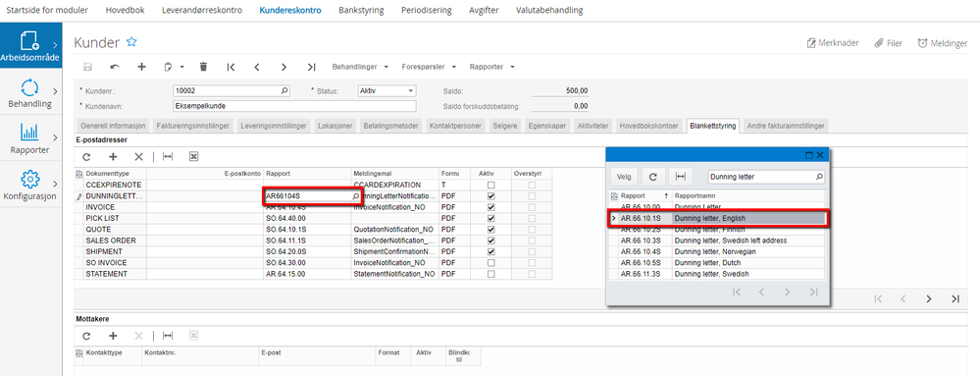Go to the previous customer record
Screen dimensions: 980x376
[257, 67]
